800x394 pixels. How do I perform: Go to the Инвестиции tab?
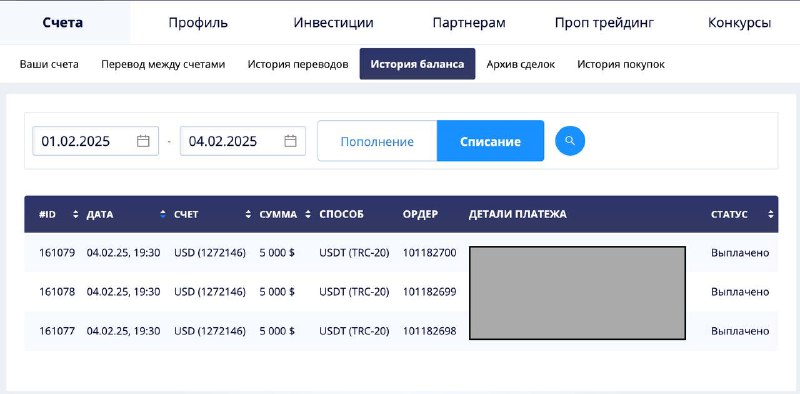(333, 23)
